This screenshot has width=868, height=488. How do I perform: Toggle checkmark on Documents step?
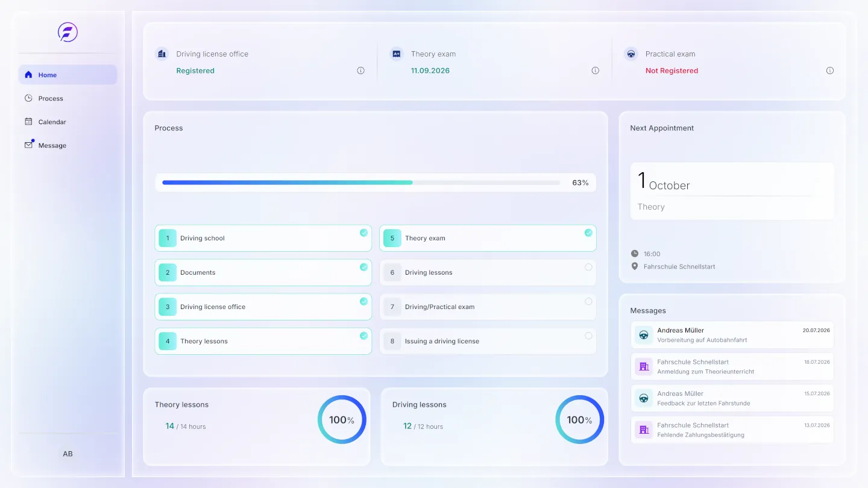tap(363, 267)
